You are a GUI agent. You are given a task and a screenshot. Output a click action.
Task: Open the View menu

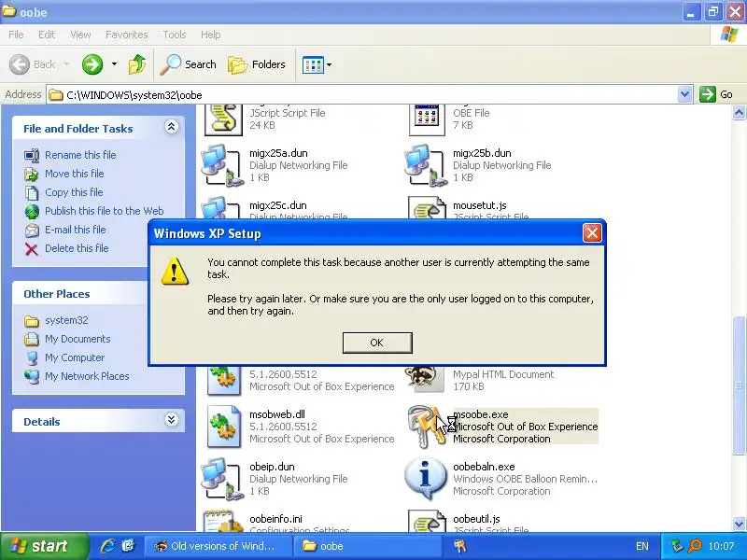coord(80,35)
